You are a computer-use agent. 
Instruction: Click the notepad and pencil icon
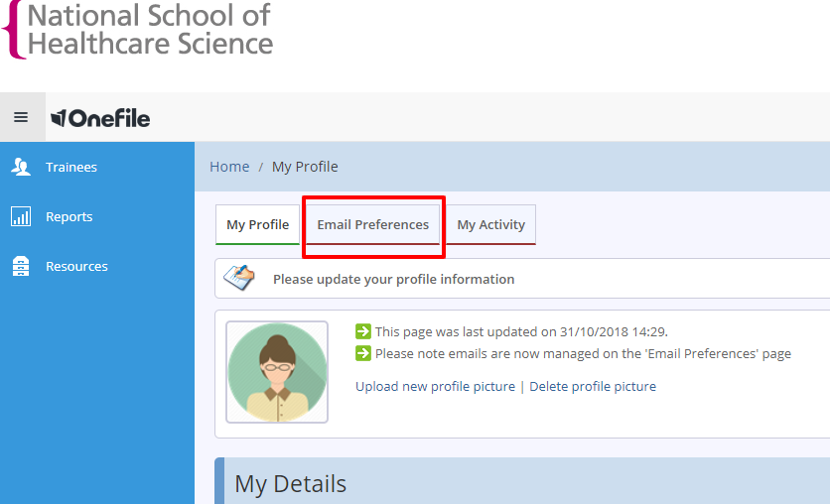(x=238, y=278)
